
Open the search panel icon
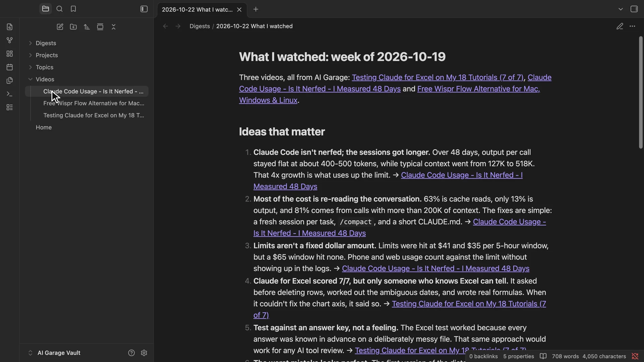59,9
